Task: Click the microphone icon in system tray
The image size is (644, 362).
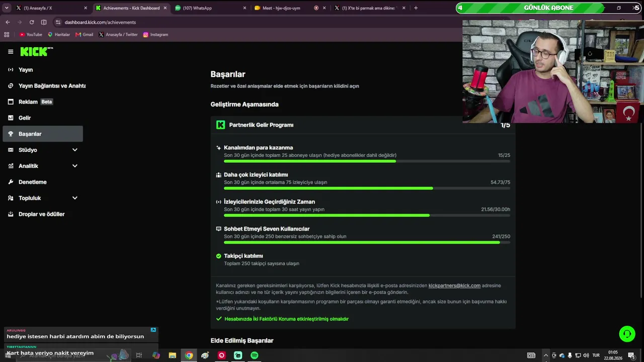Action: pyautogui.click(x=570, y=355)
